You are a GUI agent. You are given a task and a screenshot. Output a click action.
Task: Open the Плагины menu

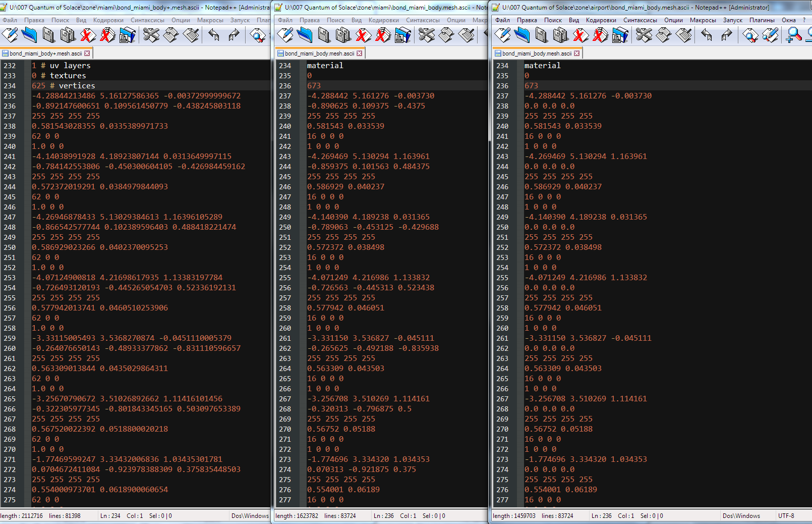(x=762, y=20)
